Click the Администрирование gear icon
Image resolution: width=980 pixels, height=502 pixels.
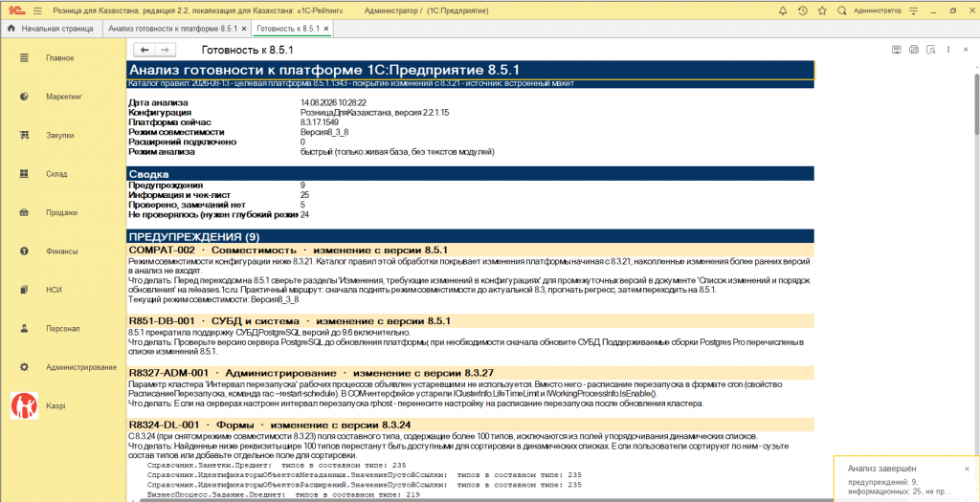click(24, 366)
